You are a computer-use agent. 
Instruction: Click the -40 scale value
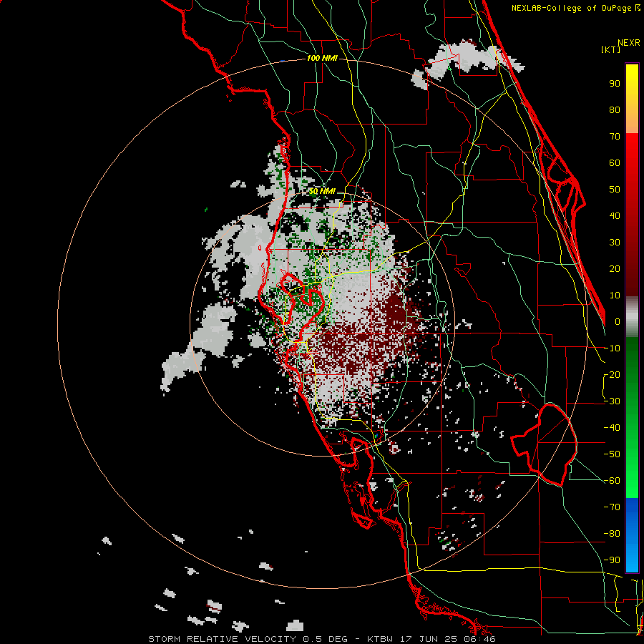point(612,428)
